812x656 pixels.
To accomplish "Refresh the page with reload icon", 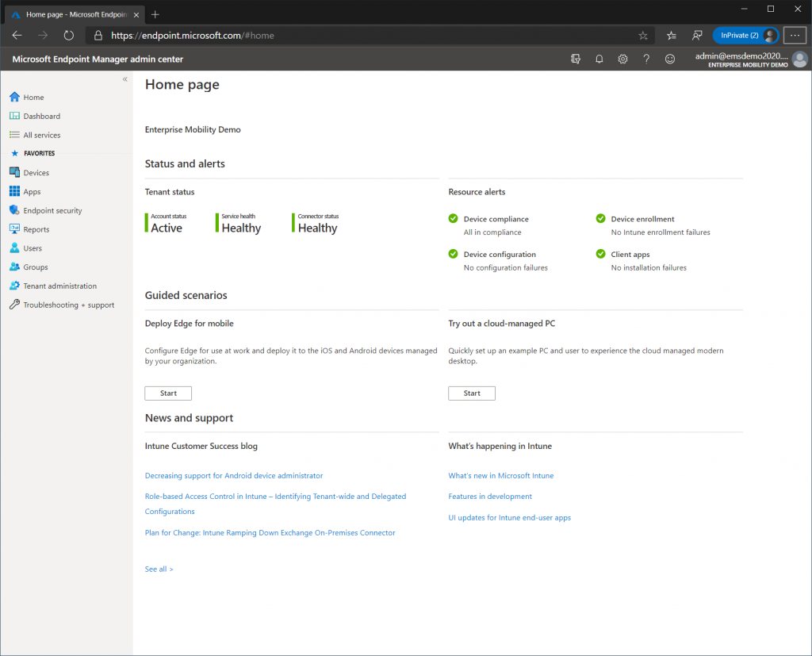I will [68, 35].
